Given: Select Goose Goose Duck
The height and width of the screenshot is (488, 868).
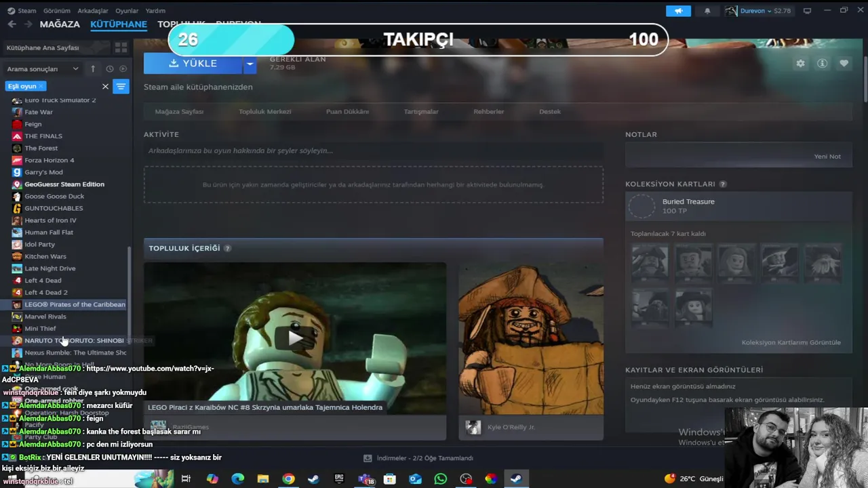Looking at the screenshot, I should click(x=54, y=197).
